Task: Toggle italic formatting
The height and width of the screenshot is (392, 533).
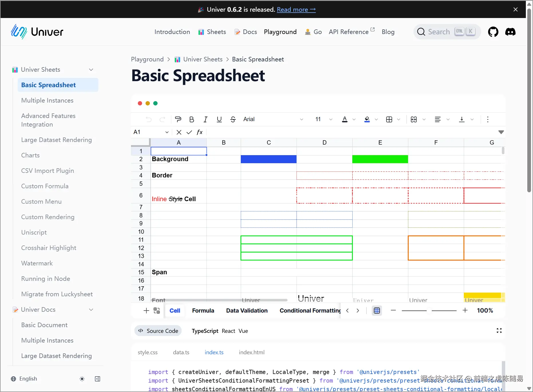Action: point(206,119)
